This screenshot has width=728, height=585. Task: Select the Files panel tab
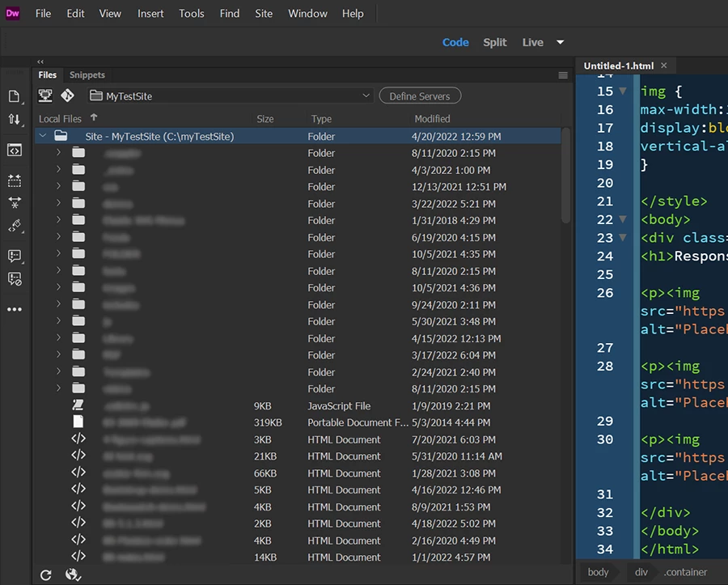tap(48, 74)
